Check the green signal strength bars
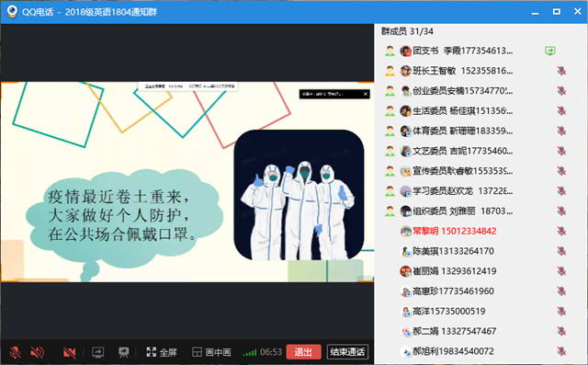The image size is (588, 365). [250, 353]
